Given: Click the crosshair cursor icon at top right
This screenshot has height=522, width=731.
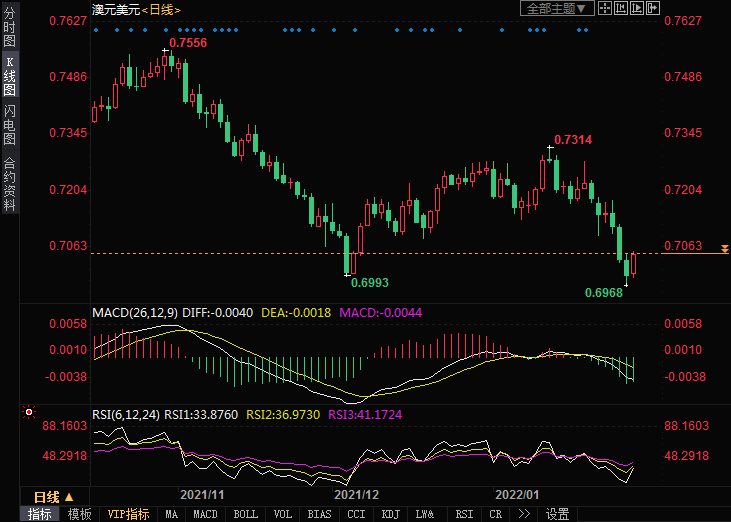Looking at the screenshot, I should click(x=606, y=8).
